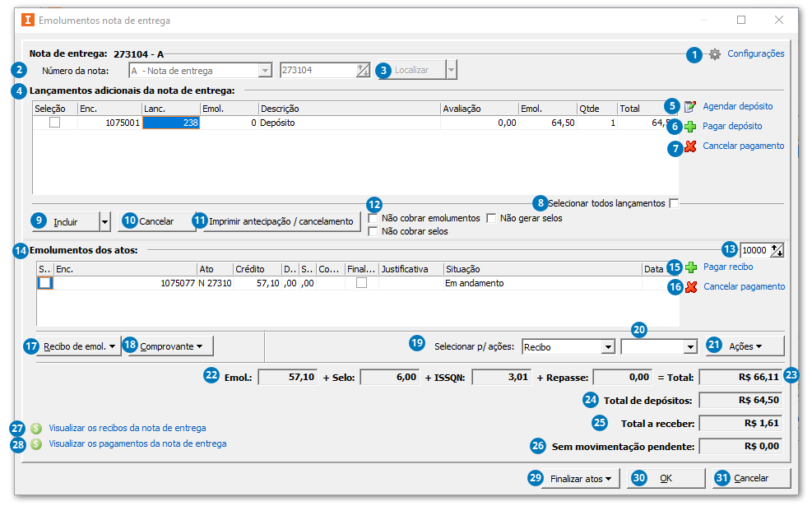
Task: Click red X icon beside Pagar depósito list
Action: pyautogui.click(x=690, y=146)
